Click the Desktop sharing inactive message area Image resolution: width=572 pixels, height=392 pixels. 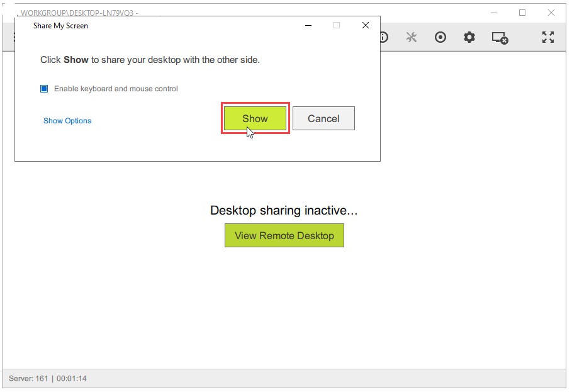pos(283,210)
